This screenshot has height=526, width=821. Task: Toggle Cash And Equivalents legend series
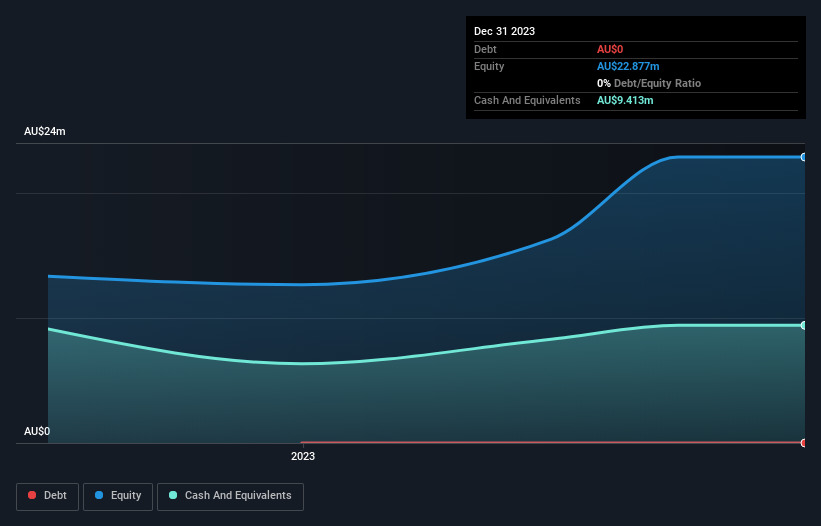pos(230,496)
